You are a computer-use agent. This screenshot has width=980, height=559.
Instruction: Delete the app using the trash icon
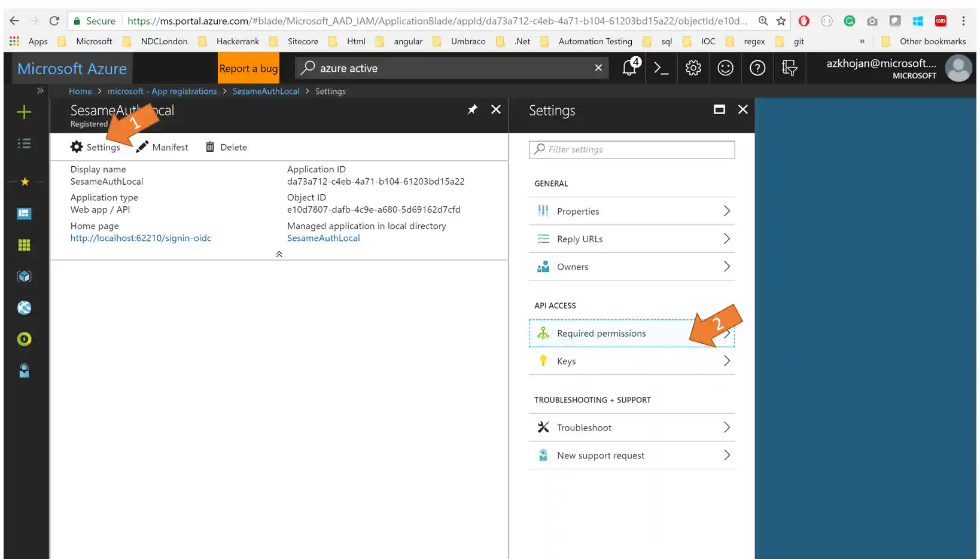(226, 147)
